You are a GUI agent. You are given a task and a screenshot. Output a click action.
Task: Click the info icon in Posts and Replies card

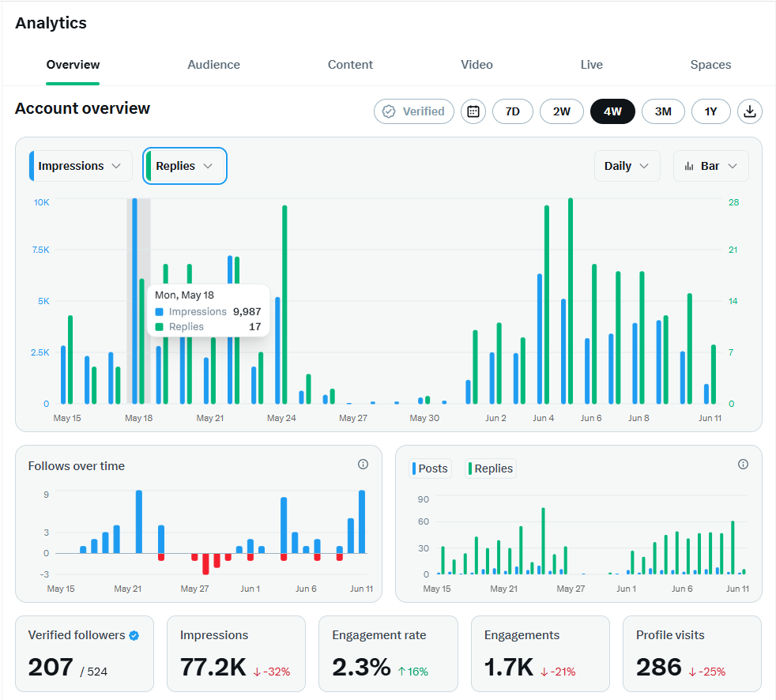pyautogui.click(x=743, y=464)
